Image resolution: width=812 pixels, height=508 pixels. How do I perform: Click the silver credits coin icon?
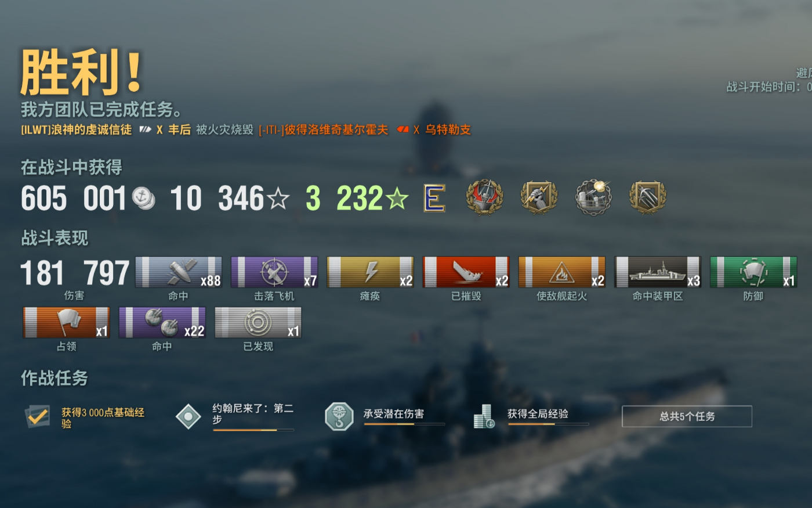[143, 198]
